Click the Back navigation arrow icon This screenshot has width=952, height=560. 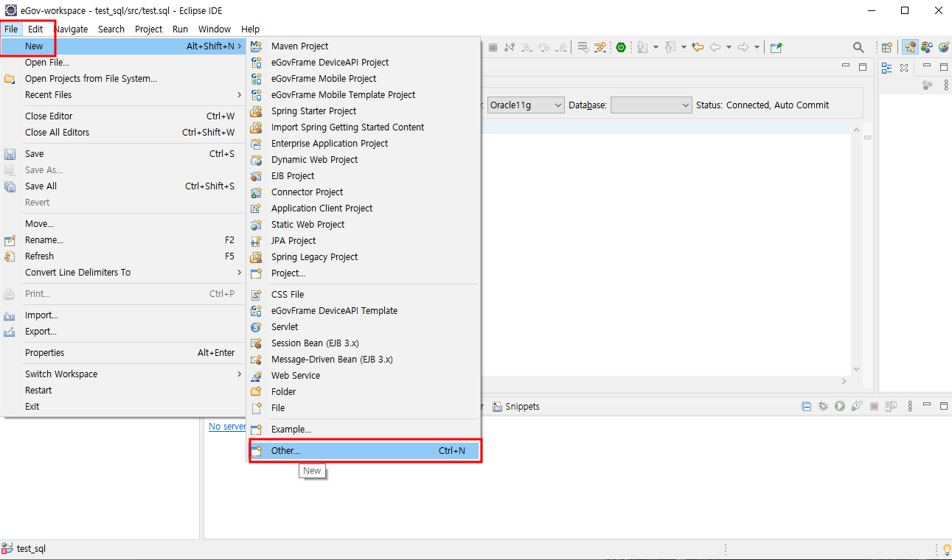pyautogui.click(x=715, y=47)
